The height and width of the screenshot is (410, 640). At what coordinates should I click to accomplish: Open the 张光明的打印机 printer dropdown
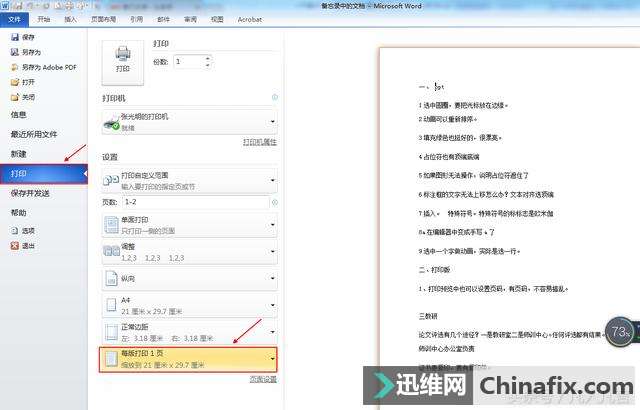click(189, 122)
